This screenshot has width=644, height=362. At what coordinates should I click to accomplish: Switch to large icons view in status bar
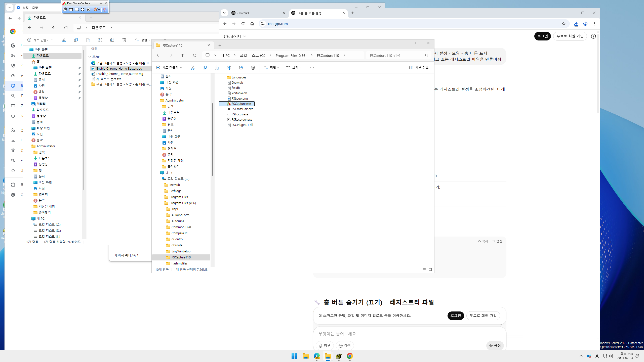(430, 270)
